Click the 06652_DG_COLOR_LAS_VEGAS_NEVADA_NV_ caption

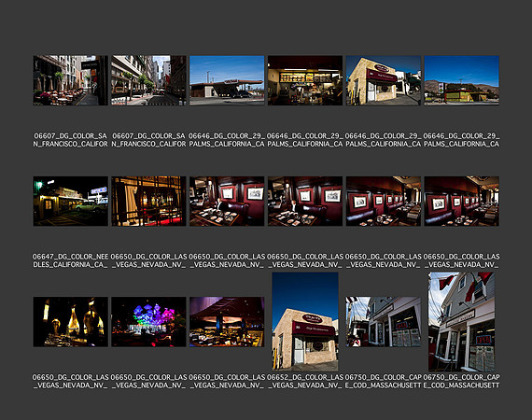coord(305,382)
